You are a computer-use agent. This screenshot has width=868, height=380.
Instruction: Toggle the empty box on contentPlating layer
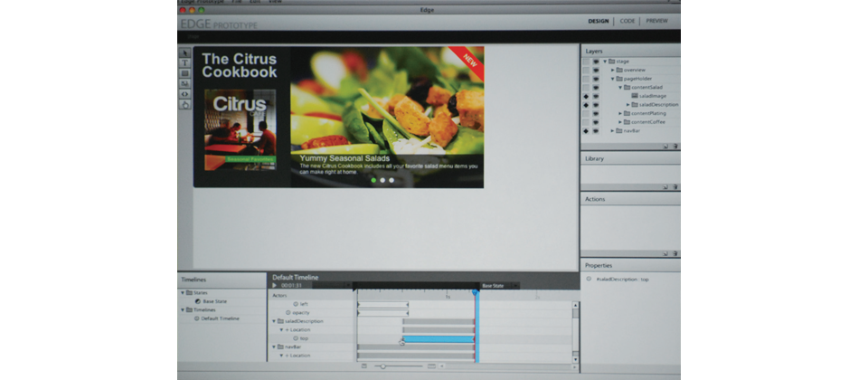[x=586, y=114]
